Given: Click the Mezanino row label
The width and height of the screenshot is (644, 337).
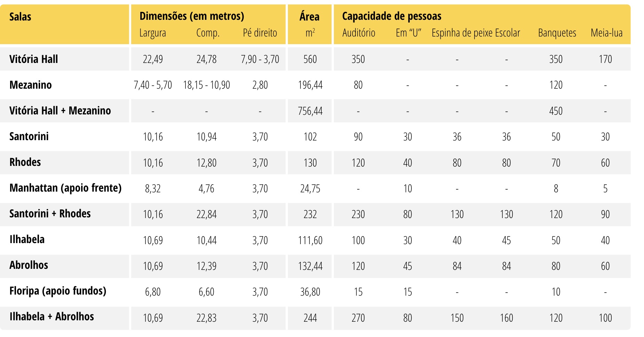Looking at the screenshot, I should click(x=31, y=85).
